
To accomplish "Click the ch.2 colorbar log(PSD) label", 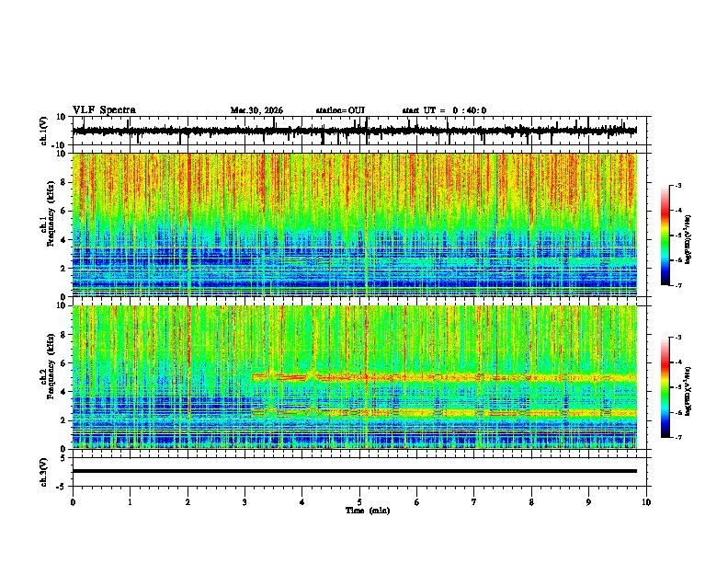I will click(x=688, y=391).
